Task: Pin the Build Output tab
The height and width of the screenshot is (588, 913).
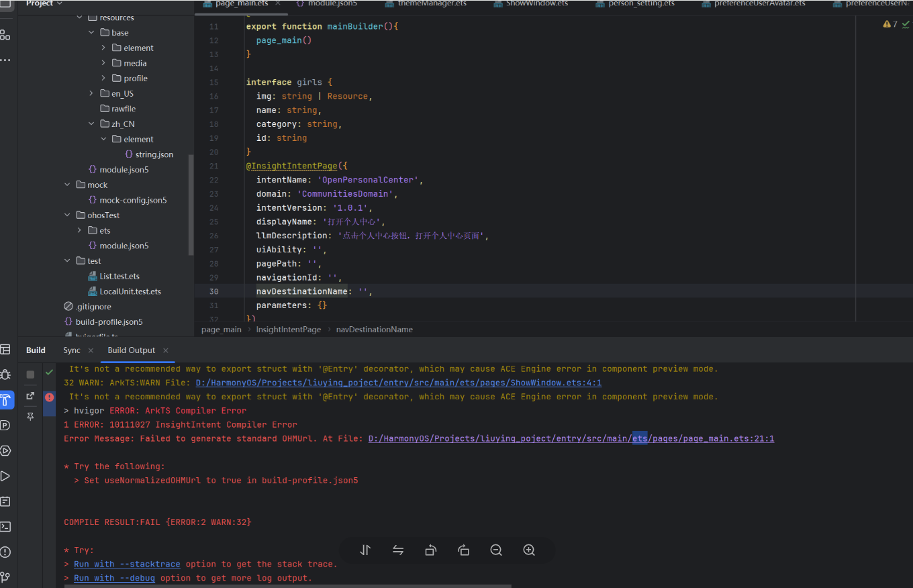Action: click(30, 417)
